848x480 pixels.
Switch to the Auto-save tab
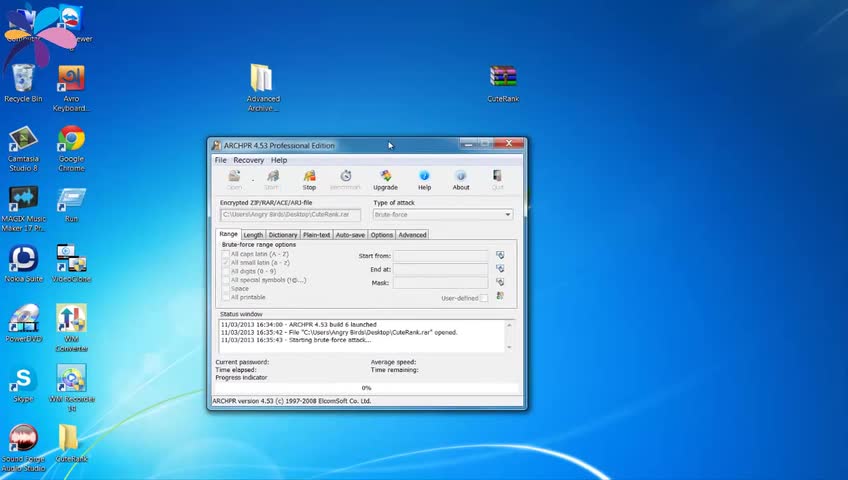pyautogui.click(x=350, y=235)
